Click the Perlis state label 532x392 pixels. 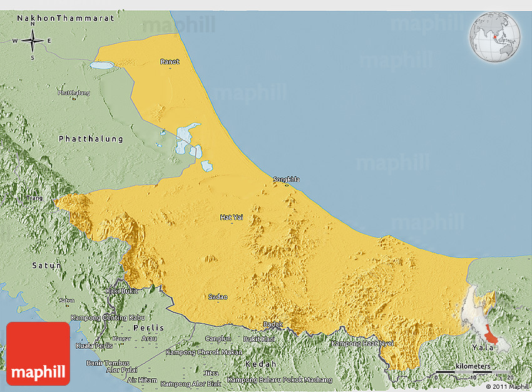pos(149,328)
